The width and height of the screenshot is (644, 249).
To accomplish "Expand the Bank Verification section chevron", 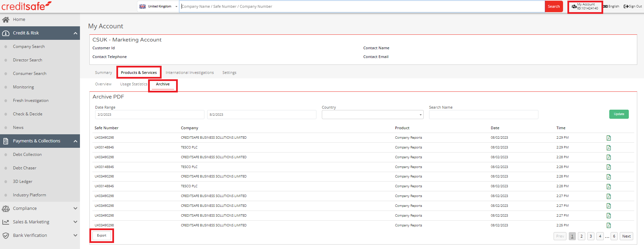I will tap(75, 236).
